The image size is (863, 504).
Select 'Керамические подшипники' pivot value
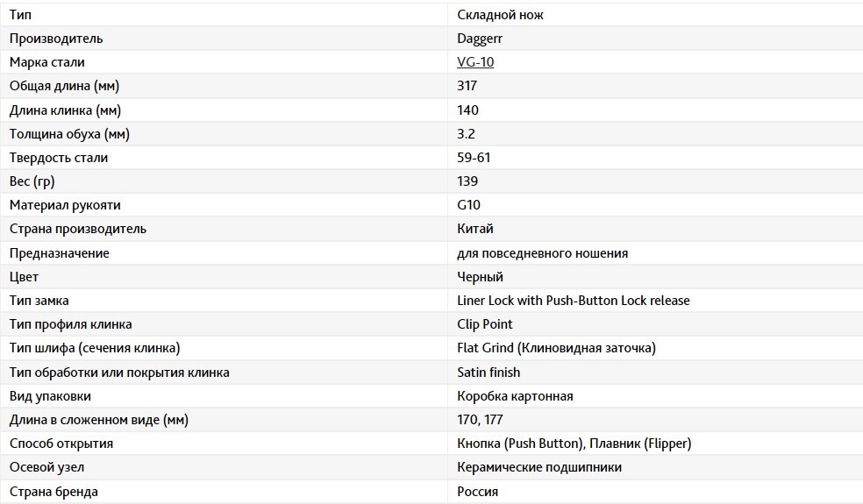[x=538, y=467]
